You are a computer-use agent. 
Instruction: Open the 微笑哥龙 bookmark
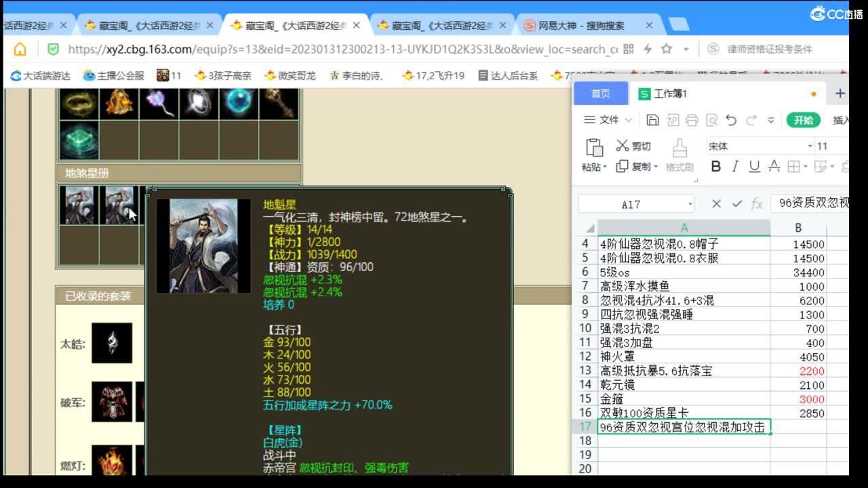pyautogui.click(x=290, y=75)
